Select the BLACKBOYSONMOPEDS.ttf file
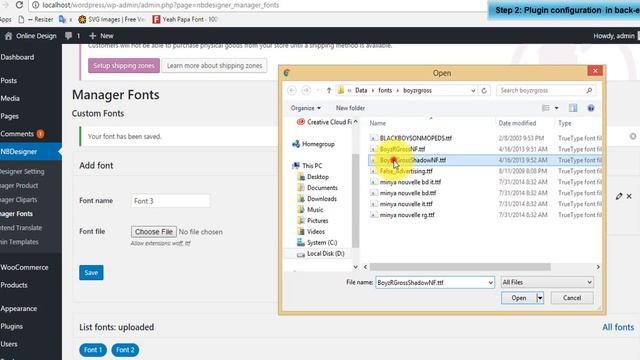The width and height of the screenshot is (640, 360). coord(416,138)
